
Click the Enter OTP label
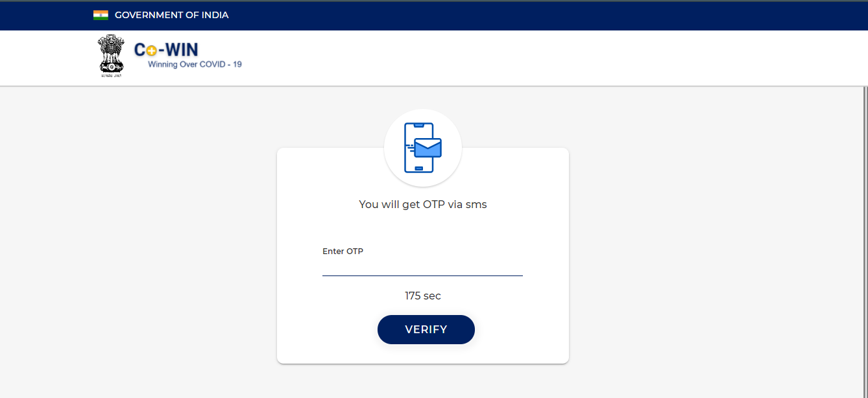point(343,252)
